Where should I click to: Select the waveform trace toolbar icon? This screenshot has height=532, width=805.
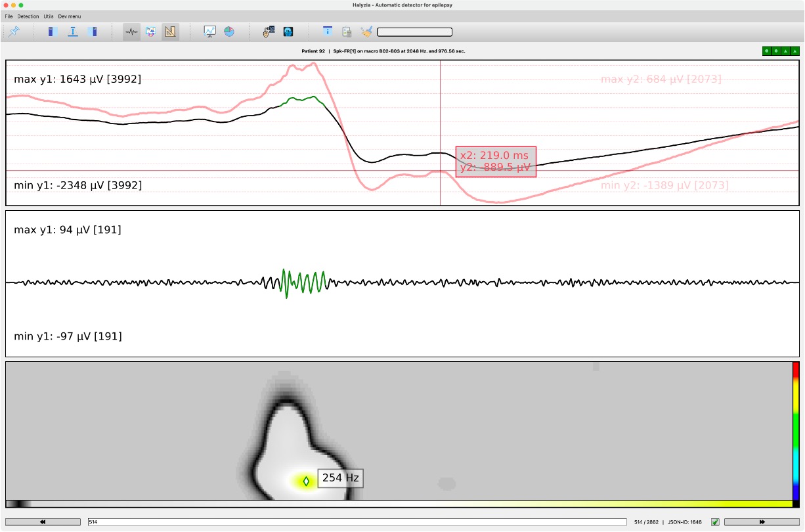(131, 31)
